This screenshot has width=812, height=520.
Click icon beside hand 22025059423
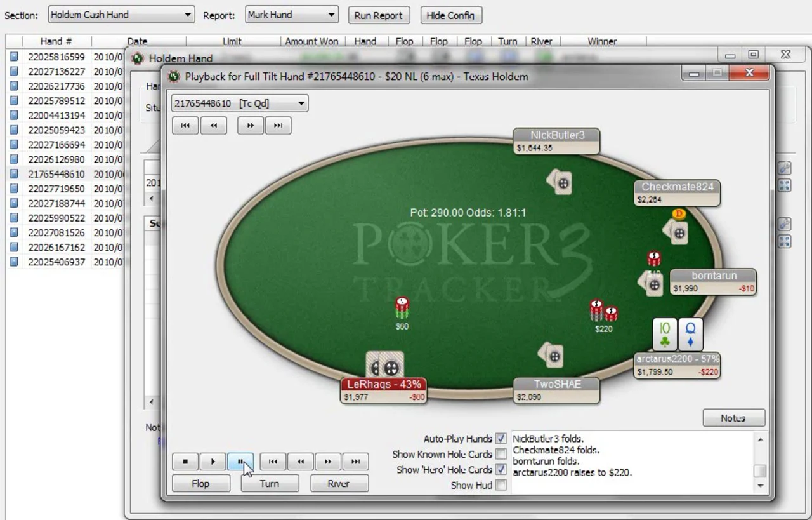pos(14,130)
